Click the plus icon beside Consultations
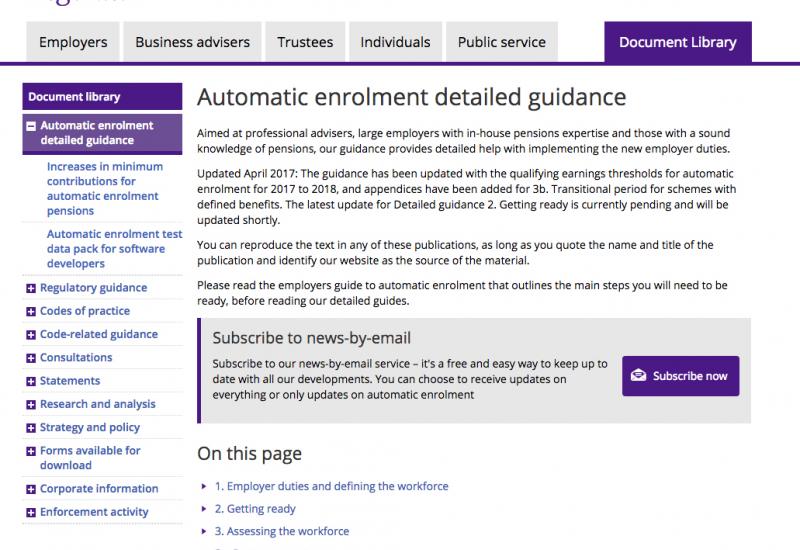Screen dimensions: 800x550 (31, 358)
